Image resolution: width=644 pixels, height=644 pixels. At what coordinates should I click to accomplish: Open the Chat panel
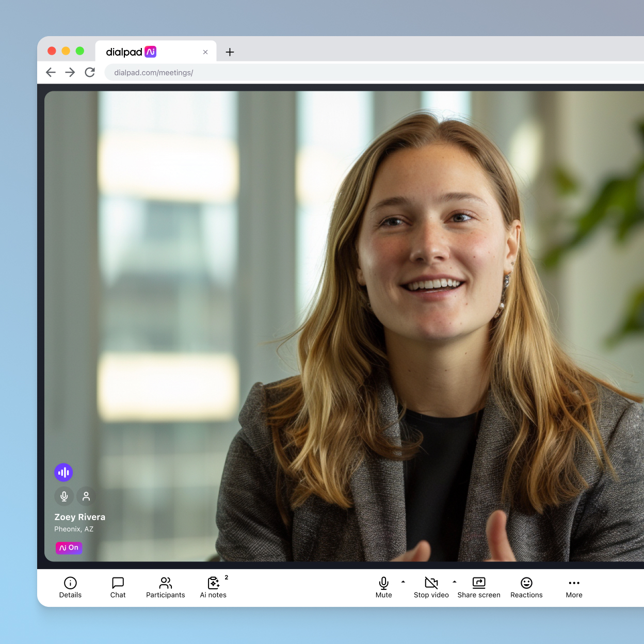click(x=118, y=587)
